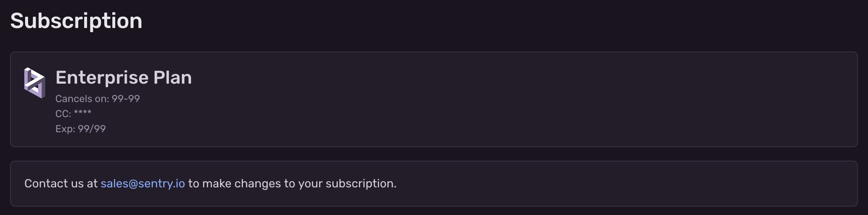The height and width of the screenshot is (215, 868).
Task: Click the Enterprise Plan panel border edge
Action: pyautogui.click(x=434, y=52)
